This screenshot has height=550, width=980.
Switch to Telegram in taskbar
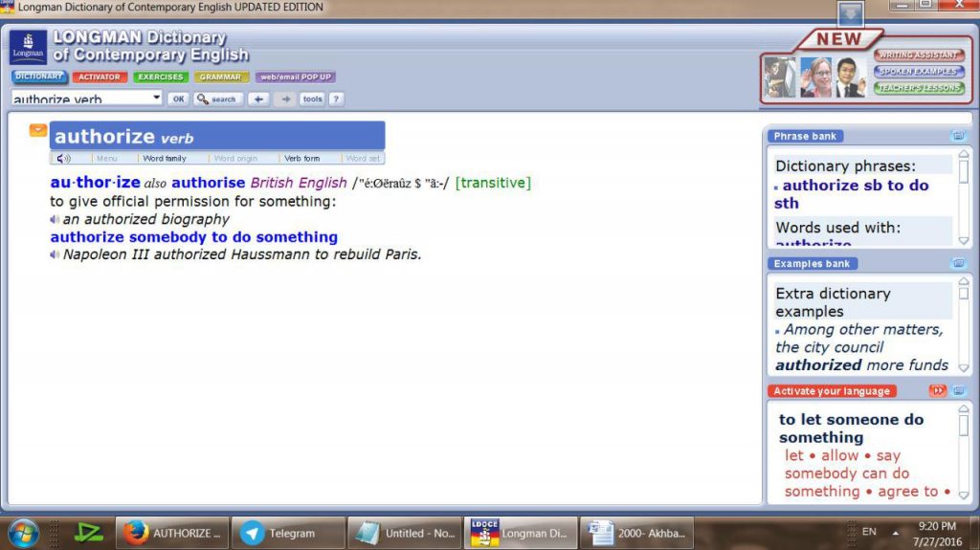point(287,533)
